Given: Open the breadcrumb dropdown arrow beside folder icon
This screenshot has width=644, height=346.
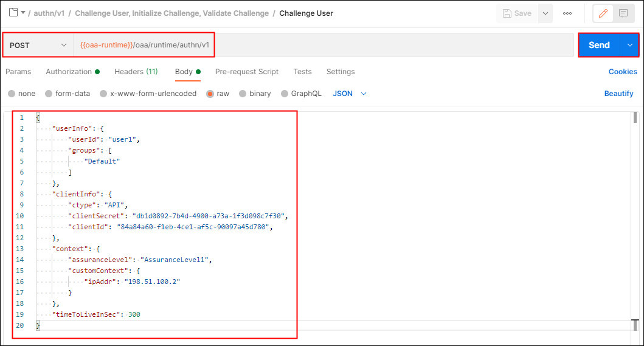Looking at the screenshot, I should tap(23, 13).
